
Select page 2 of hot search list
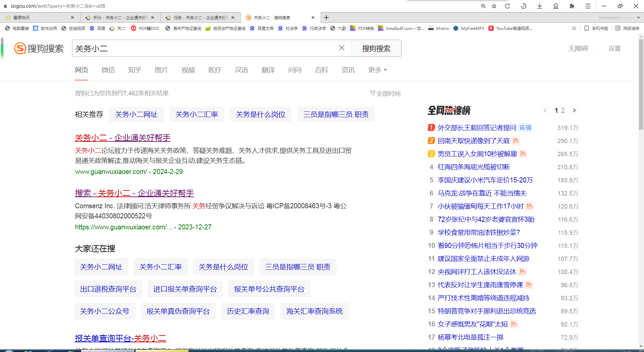563,111
